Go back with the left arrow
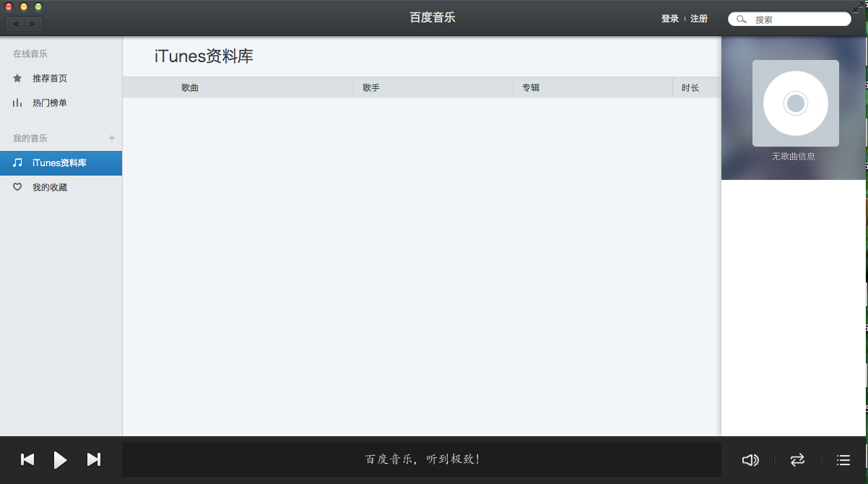 click(x=15, y=24)
